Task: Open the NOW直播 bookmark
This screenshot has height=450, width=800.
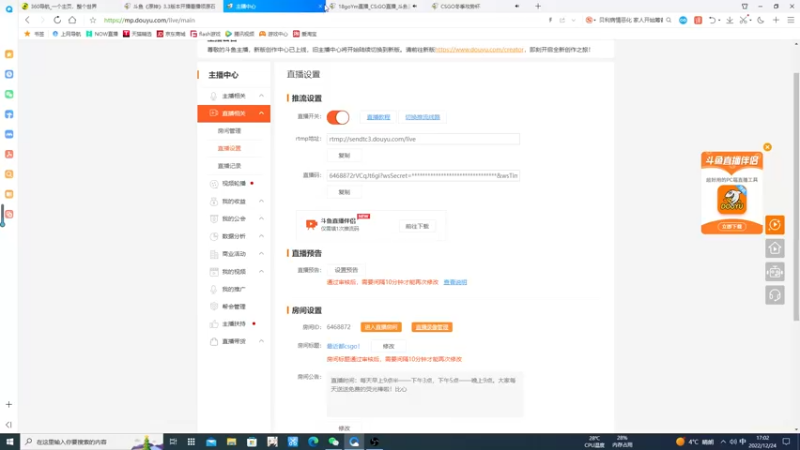Action: [x=102, y=34]
